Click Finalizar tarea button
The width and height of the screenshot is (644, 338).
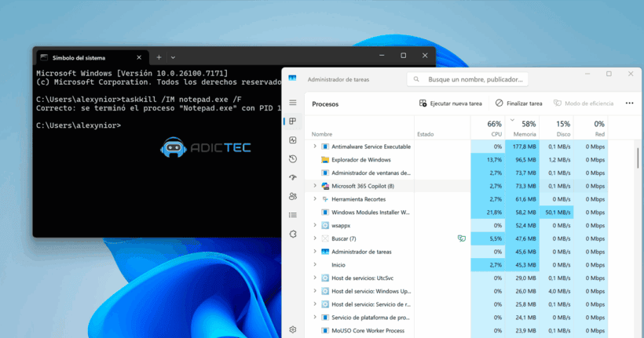[518, 104]
